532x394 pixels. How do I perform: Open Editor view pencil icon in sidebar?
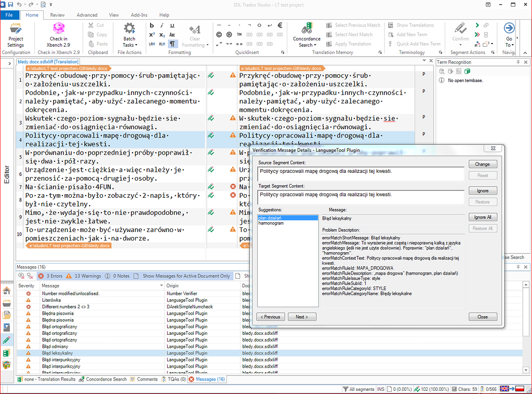[x=7, y=340]
